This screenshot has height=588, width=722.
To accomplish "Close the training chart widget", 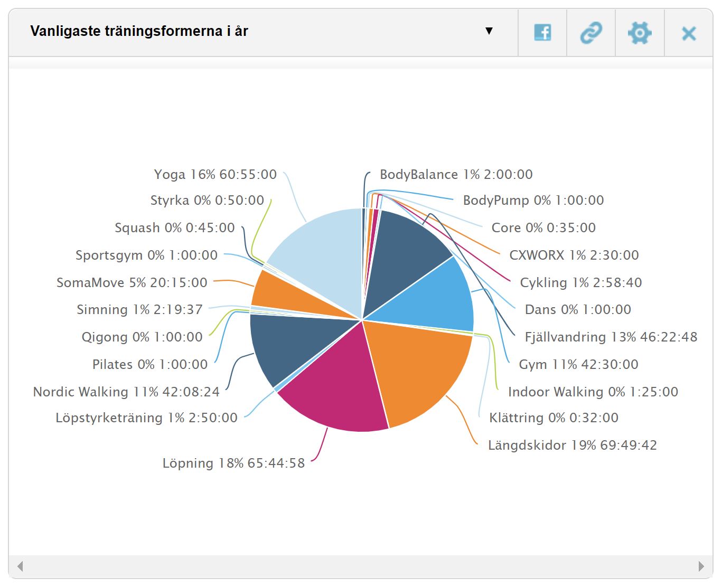I will pos(689,34).
